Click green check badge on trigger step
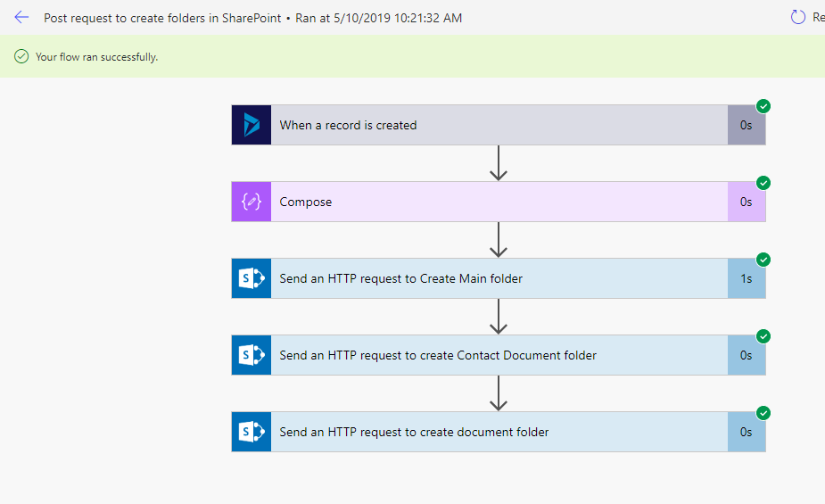This screenshot has height=504, width=825. pyautogui.click(x=763, y=106)
